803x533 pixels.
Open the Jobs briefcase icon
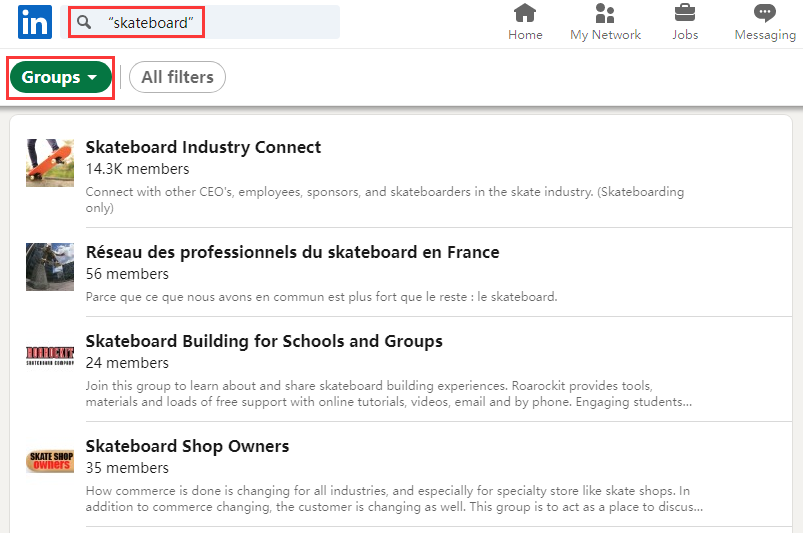(x=685, y=13)
